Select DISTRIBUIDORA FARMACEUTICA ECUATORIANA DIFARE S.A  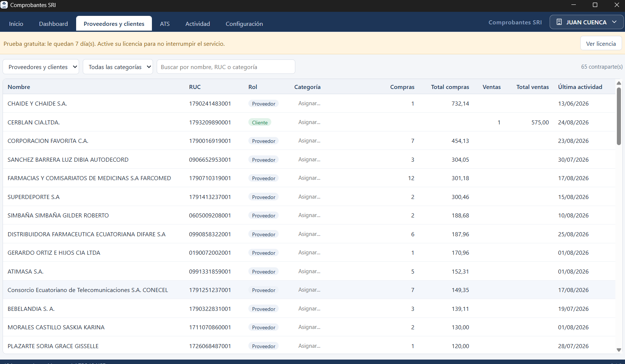[86, 234]
